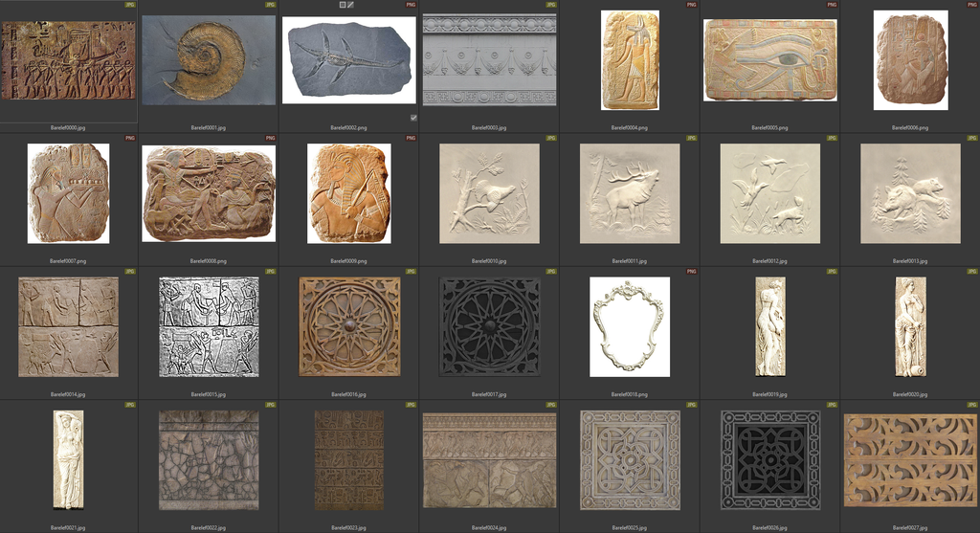Click the square icon above Barelief0002 thumbnail
Image resolution: width=980 pixels, height=533 pixels.
click(343, 5)
